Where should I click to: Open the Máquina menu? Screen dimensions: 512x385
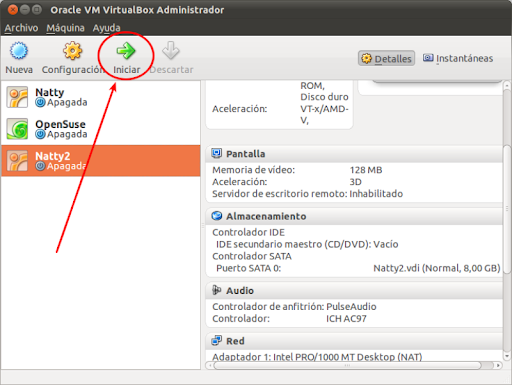(x=65, y=28)
